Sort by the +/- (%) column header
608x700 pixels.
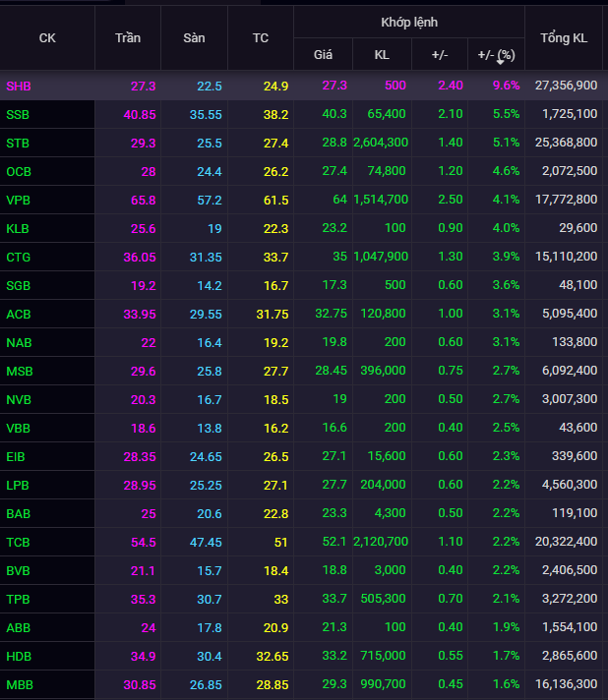[496, 54]
